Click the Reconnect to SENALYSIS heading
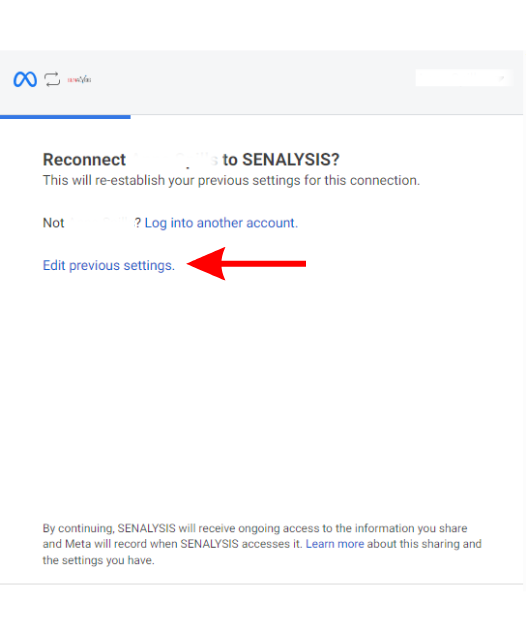The height and width of the screenshot is (641, 526). 191,159
